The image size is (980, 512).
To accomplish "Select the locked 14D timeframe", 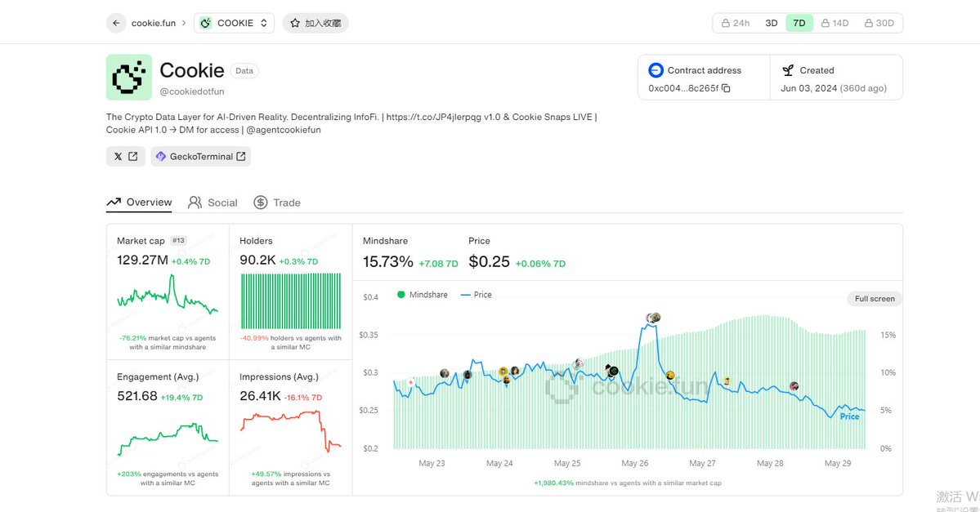I will click(x=835, y=23).
